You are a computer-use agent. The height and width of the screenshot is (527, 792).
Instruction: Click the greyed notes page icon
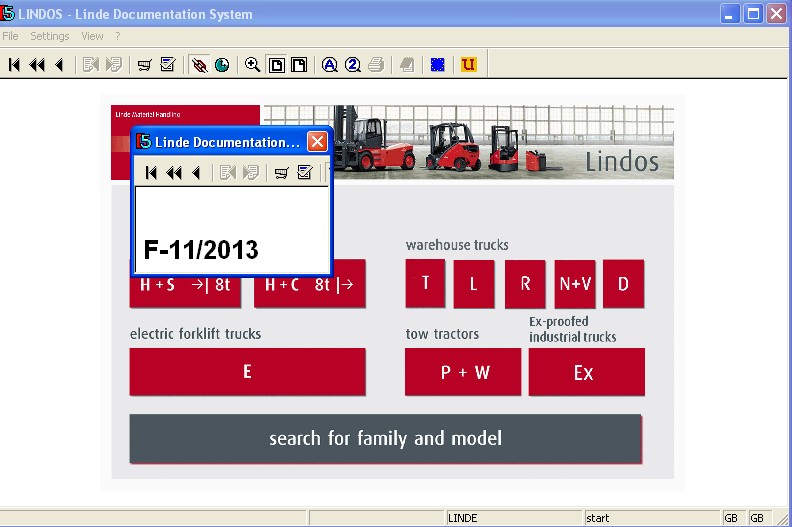pos(407,65)
